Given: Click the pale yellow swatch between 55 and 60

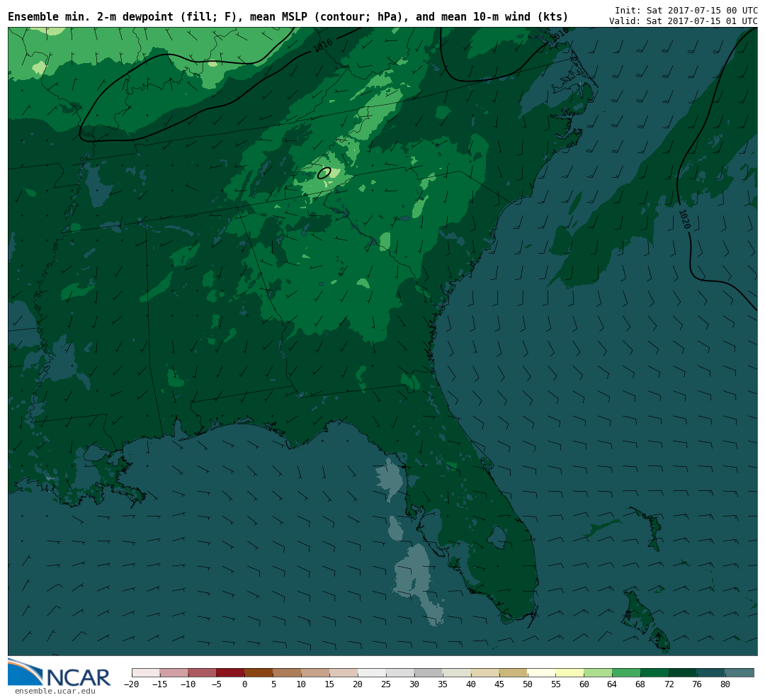Looking at the screenshot, I should (569, 672).
